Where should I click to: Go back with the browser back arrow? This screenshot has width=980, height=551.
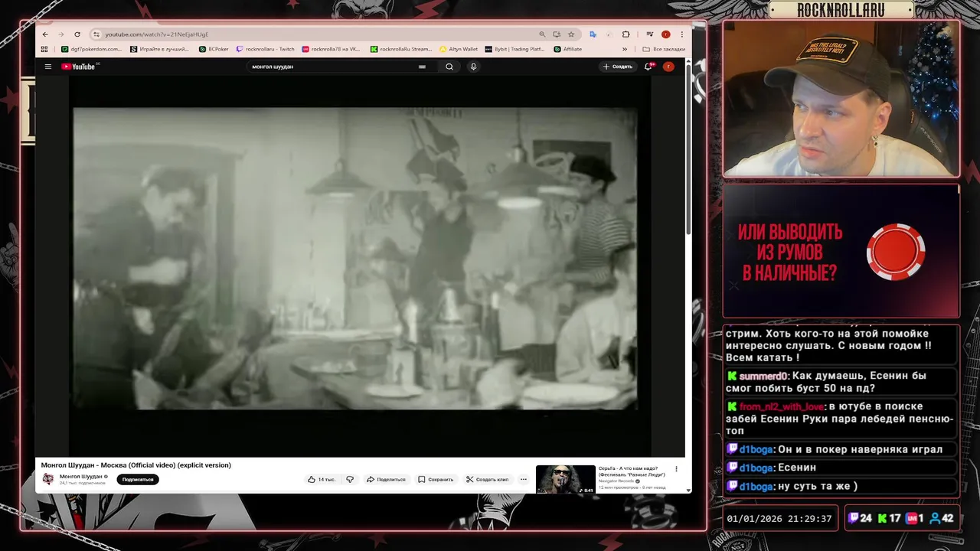click(45, 34)
